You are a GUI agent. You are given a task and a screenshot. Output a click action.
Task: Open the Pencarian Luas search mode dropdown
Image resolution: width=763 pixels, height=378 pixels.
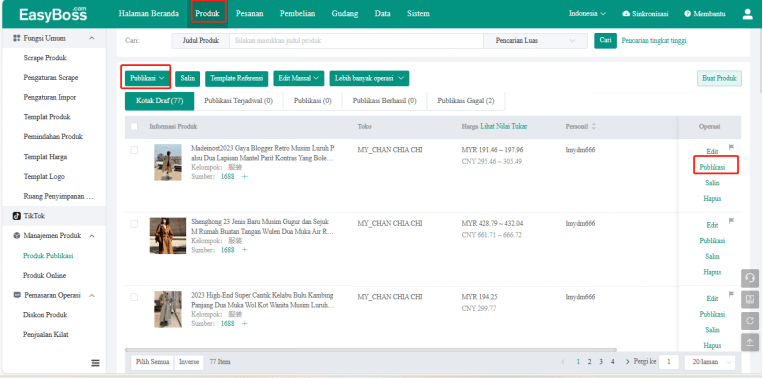[x=535, y=41]
